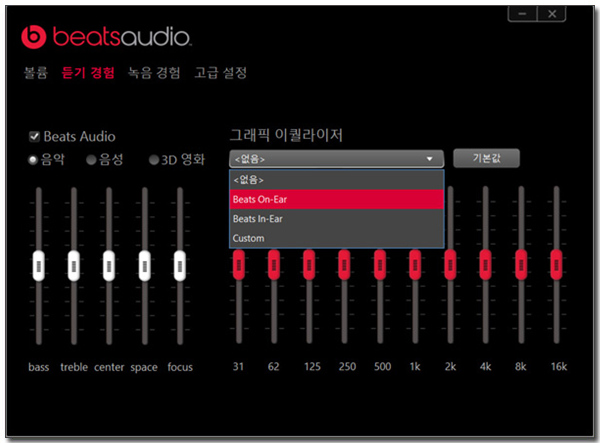Click the 8k equalizer handle
This screenshot has height=443, width=600.
(x=521, y=264)
